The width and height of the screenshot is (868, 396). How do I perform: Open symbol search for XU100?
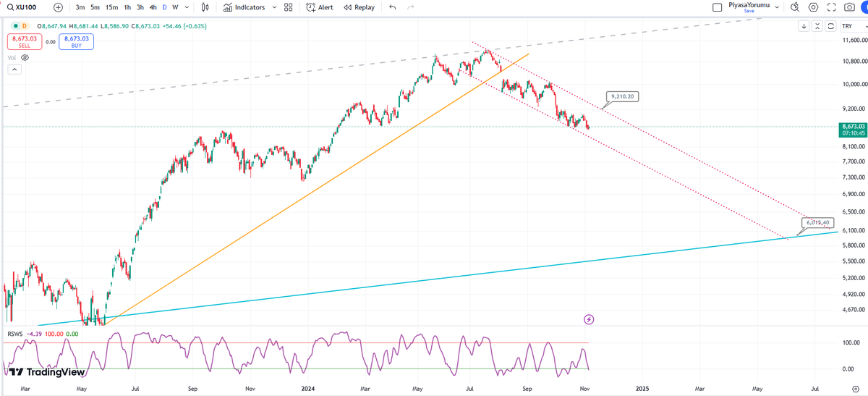(x=23, y=7)
